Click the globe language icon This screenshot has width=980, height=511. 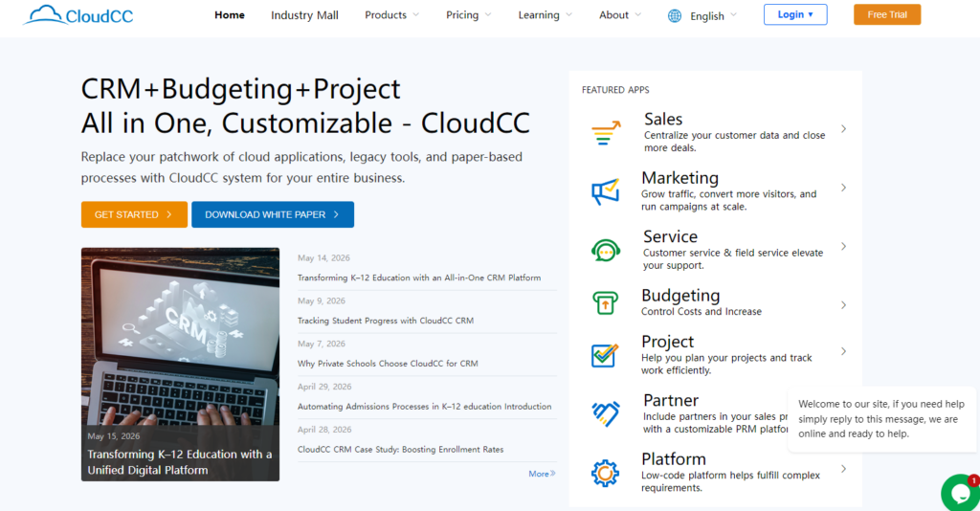click(675, 15)
